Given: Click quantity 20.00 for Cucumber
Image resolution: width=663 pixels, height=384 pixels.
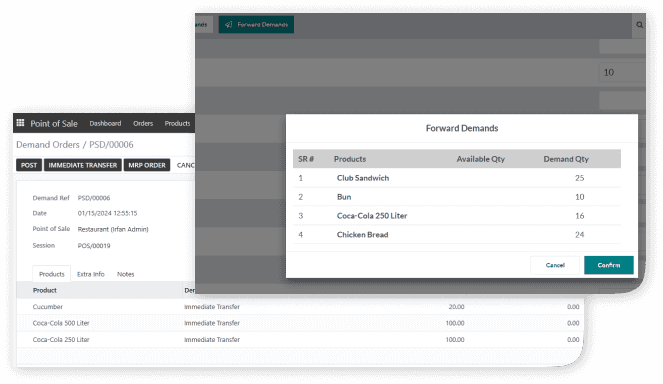Looking at the screenshot, I should (456, 307).
